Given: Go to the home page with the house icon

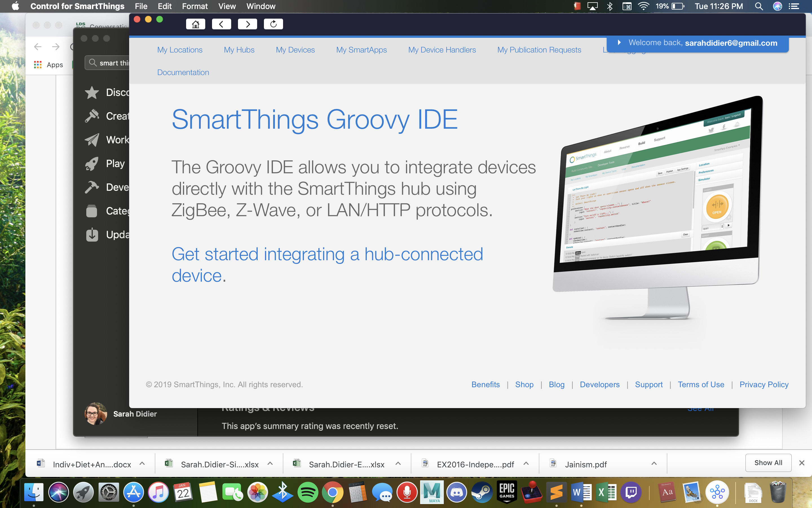Looking at the screenshot, I should (x=196, y=24).
